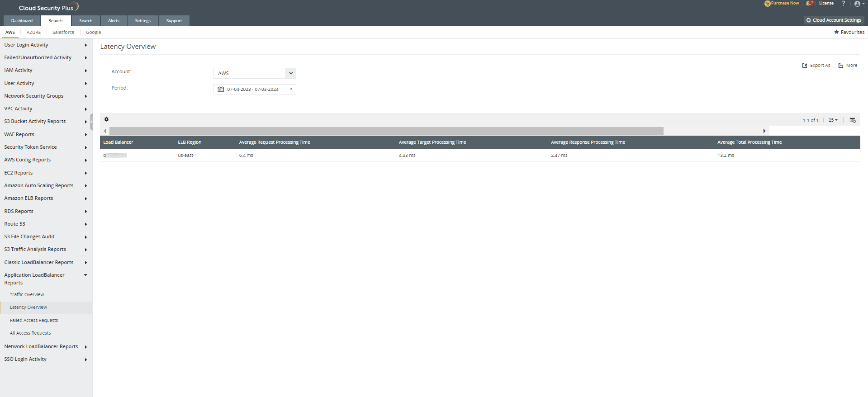The width and height of the screenshot is (868, 397).
Task: Expand Route 53 menu
Action: (46, 224)
